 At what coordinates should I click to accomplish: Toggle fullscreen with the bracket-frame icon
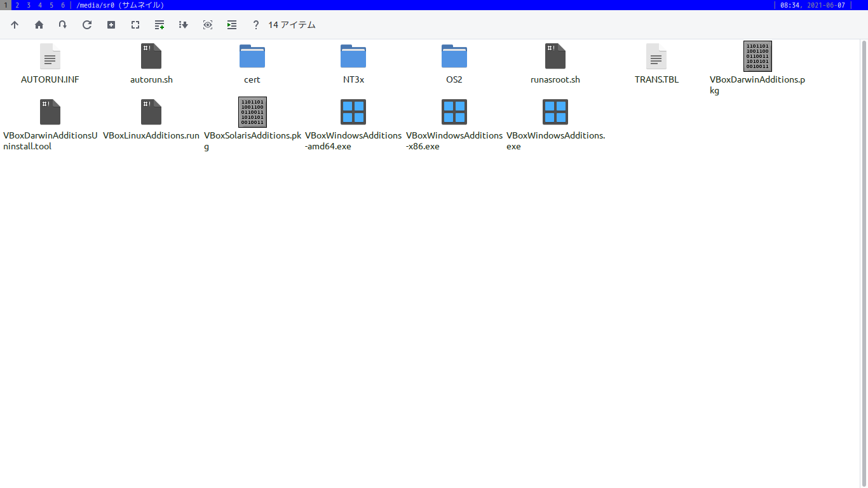pos(135,25)
